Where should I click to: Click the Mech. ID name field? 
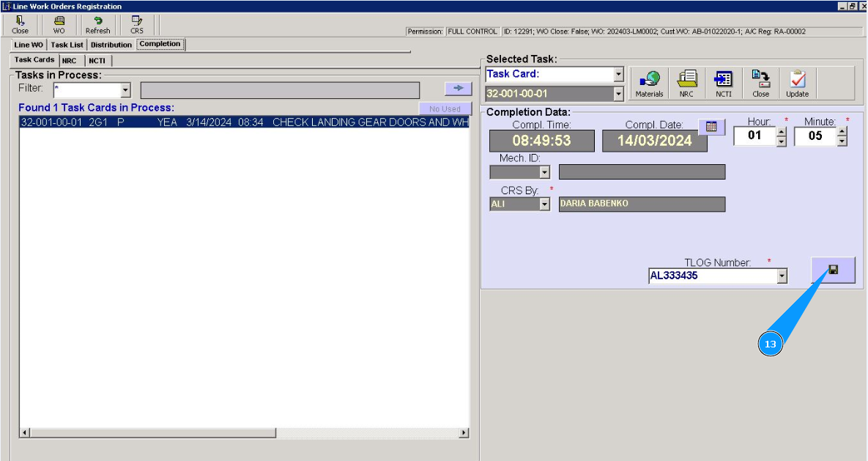click(642, 172)
